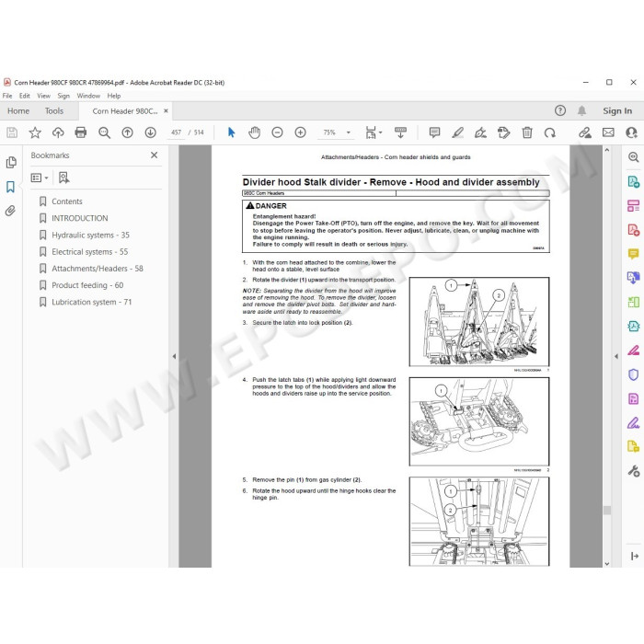Select the Highlight text pen tool

tap(457, 132)
